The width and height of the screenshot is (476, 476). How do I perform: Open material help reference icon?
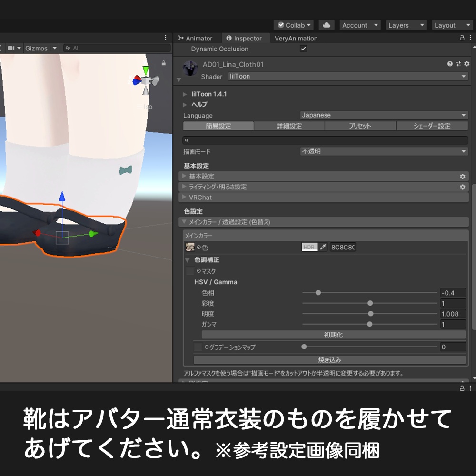pos(450,64)
